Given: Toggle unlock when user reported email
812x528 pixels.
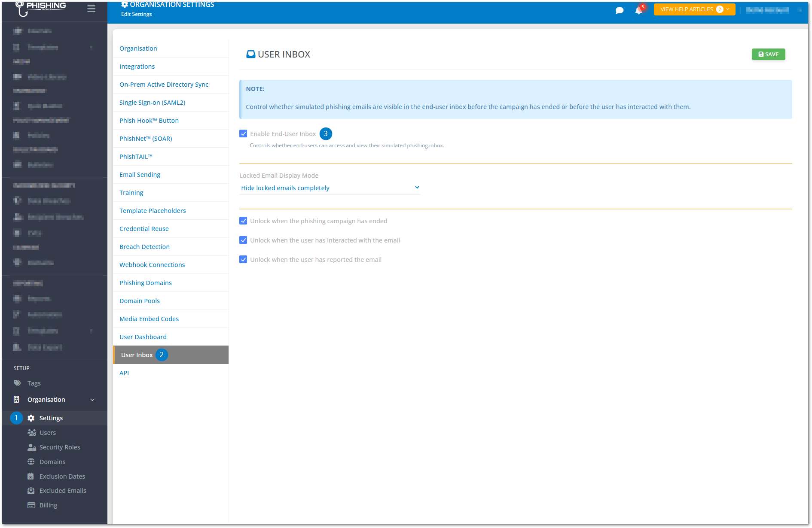Looking at the screenshot, I should tap(243, 259).
